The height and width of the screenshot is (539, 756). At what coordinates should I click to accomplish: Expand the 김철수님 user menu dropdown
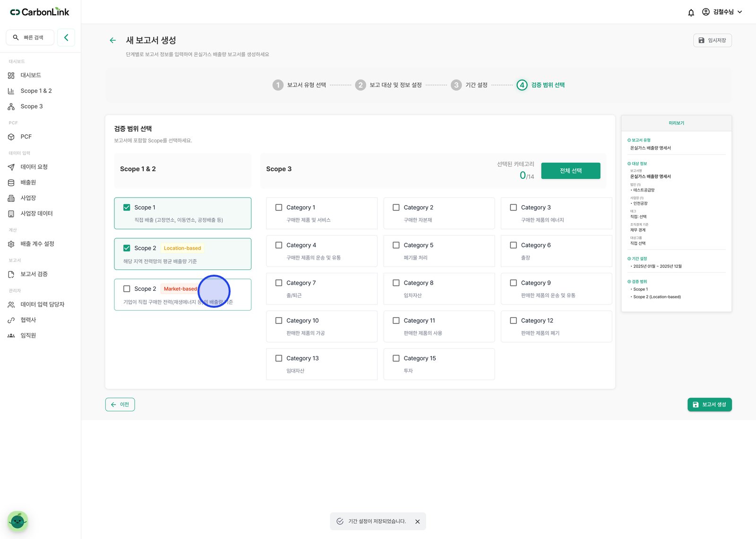pos(722,12)
